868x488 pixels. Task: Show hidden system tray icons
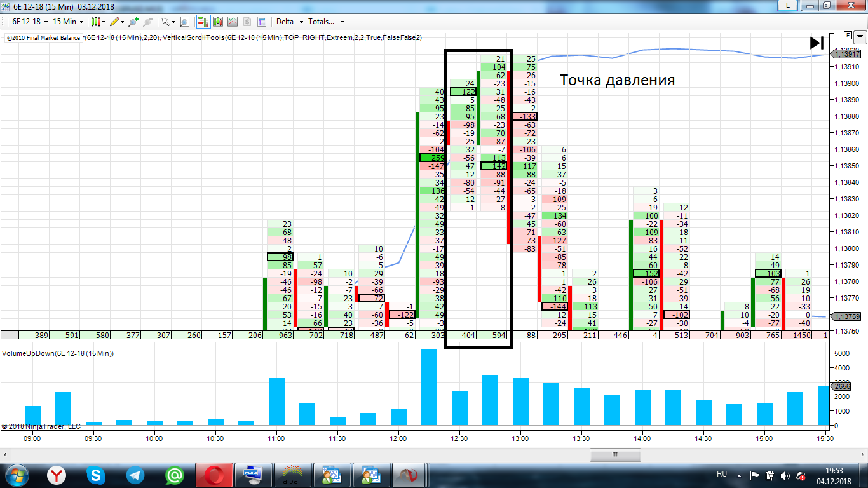[x=738, y=475]
